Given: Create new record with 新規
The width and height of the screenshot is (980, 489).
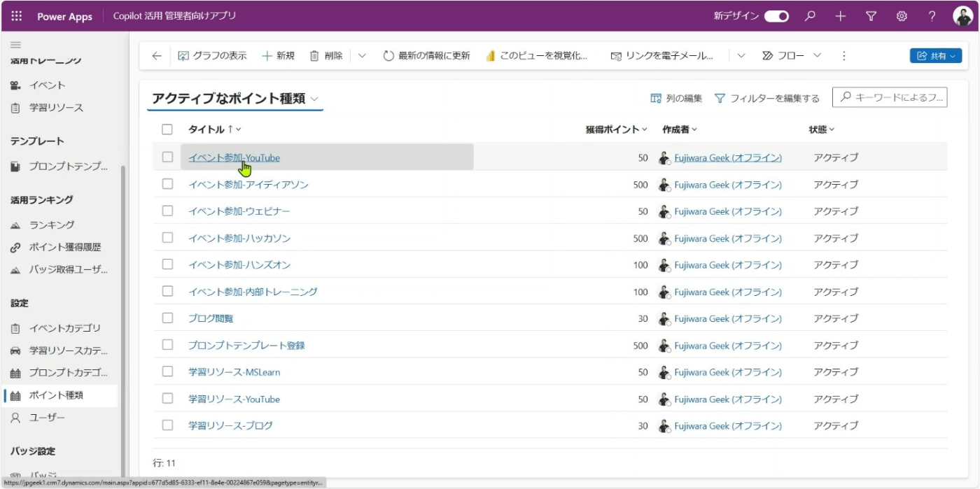Looking at the screenshot, I should click(x=278, y=56).
